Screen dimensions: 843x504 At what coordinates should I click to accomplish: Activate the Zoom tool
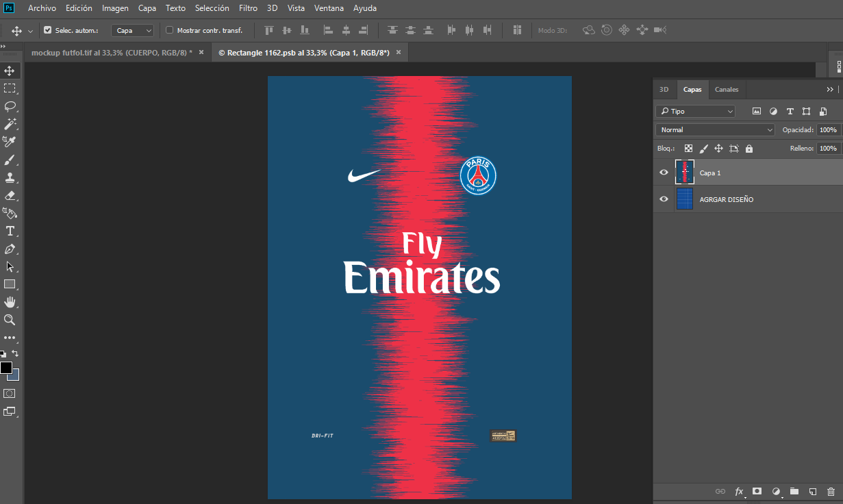(10, 320)
